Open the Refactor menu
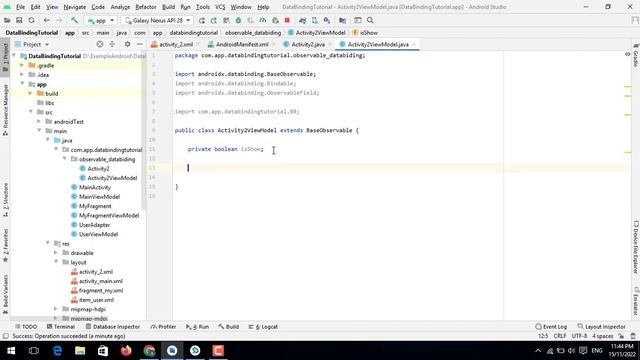 (146, 7)
